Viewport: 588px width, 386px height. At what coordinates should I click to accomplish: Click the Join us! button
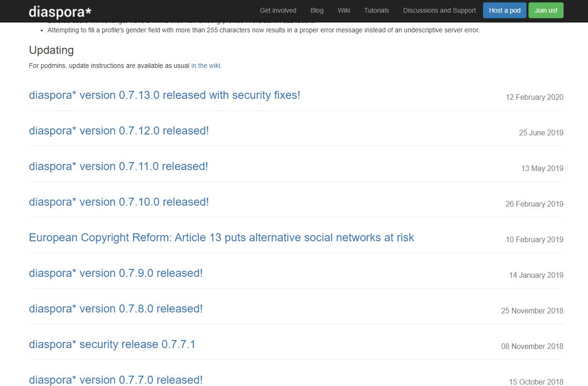click(546, 10)
